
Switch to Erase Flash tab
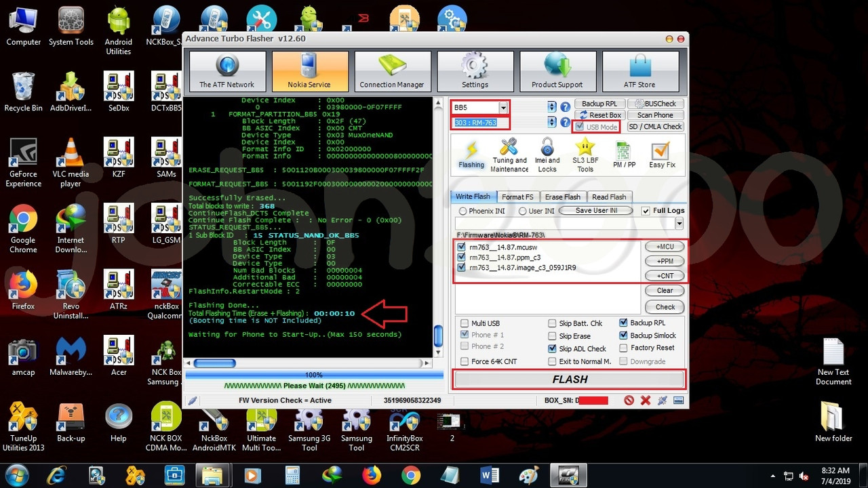coord(563,197)
